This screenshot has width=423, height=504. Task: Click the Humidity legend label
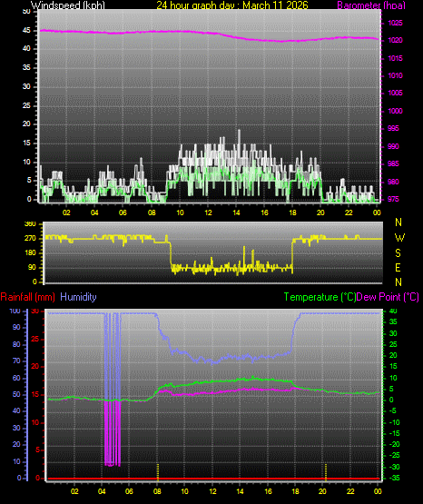(78, 297)
